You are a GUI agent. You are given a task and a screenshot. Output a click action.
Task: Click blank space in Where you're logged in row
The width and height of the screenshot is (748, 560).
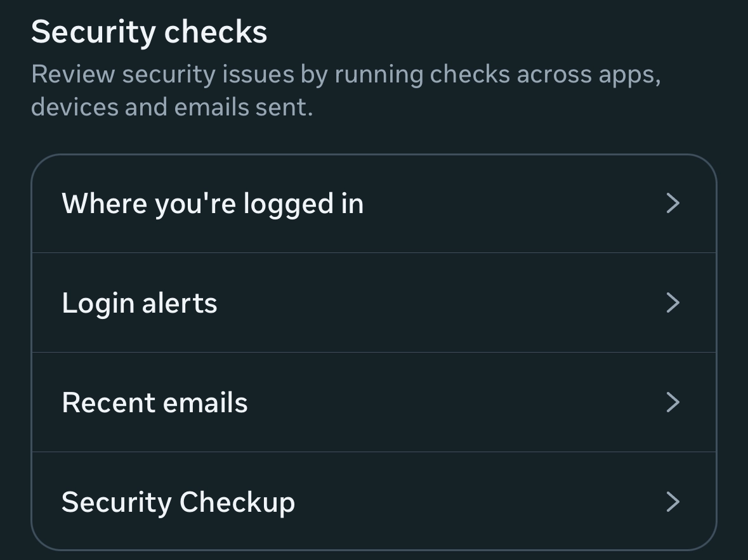pos(508,204)
